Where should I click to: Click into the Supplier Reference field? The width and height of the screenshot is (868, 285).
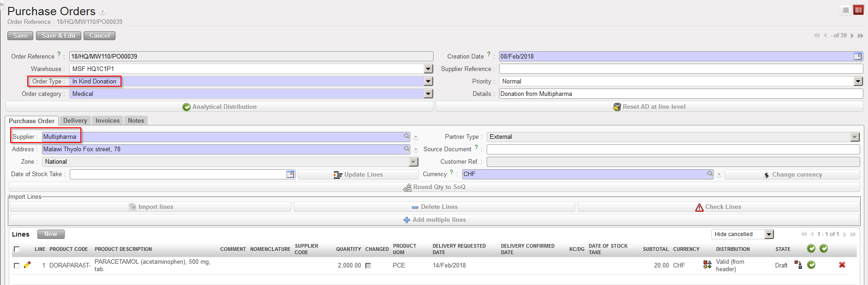pyautogui.click(x=681, y=69)
